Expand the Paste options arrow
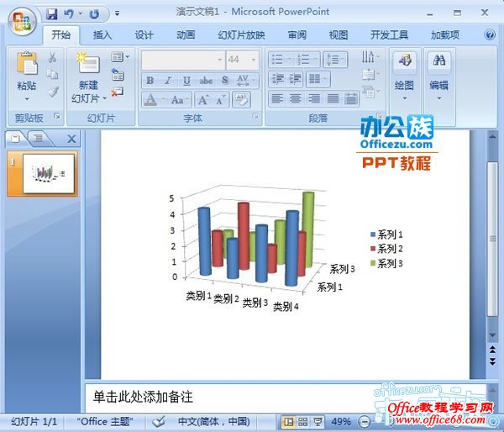The height and width of the screenshot is (432, 504). (27, 99)
